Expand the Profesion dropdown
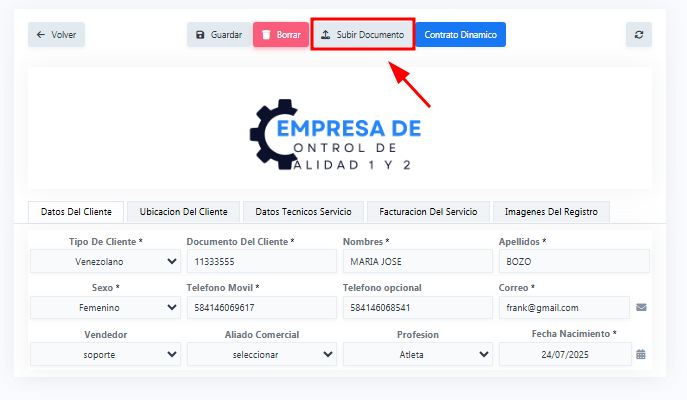This screenshot has height=400, width=687. point(417,354)
